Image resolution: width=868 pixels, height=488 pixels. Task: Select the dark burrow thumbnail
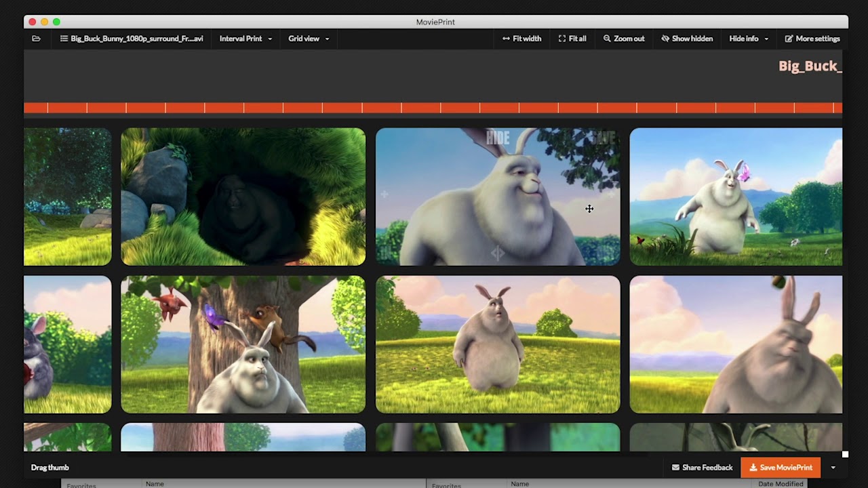point(243,197)
